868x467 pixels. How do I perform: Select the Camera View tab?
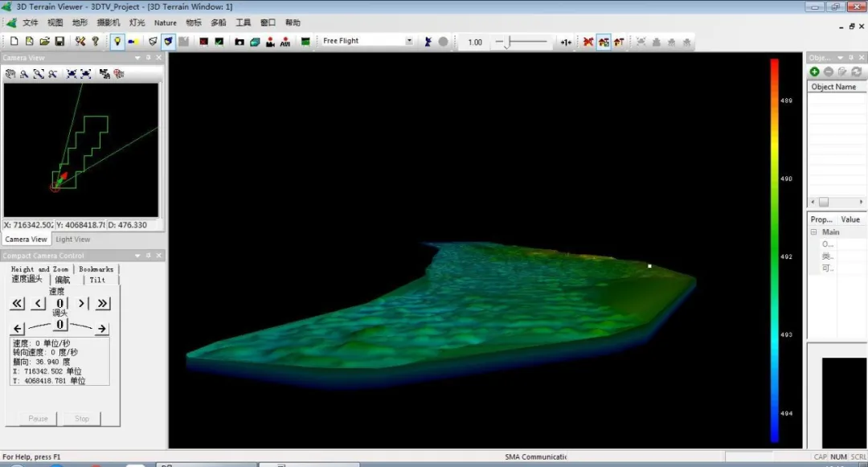click(26, 239)
